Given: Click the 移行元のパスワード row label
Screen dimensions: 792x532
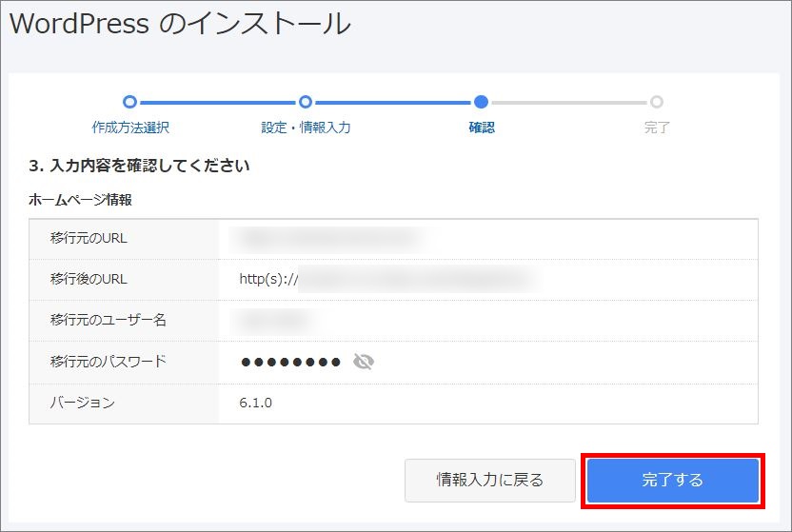Looking at the screenshot, I should (109, 362).
